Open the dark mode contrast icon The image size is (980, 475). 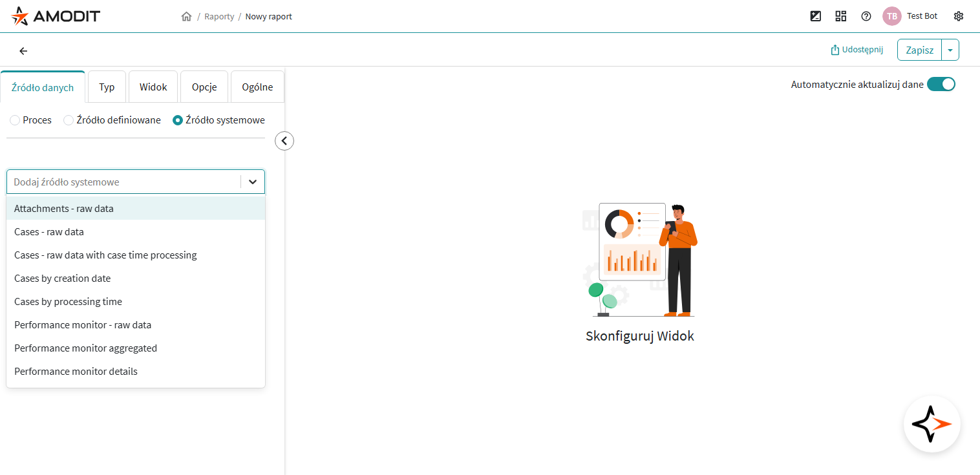tap(816, 16)
